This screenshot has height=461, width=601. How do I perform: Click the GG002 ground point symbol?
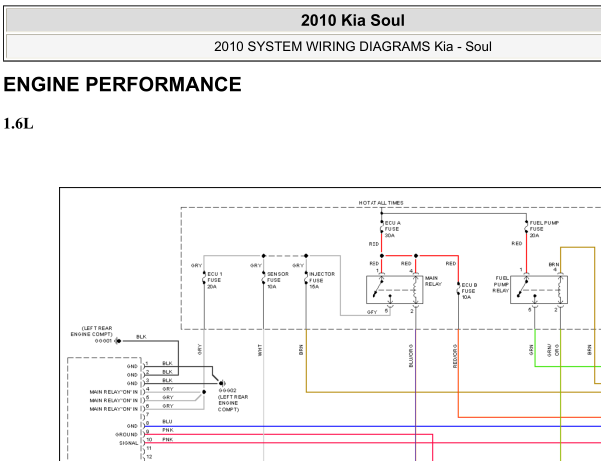click(222, 383)
